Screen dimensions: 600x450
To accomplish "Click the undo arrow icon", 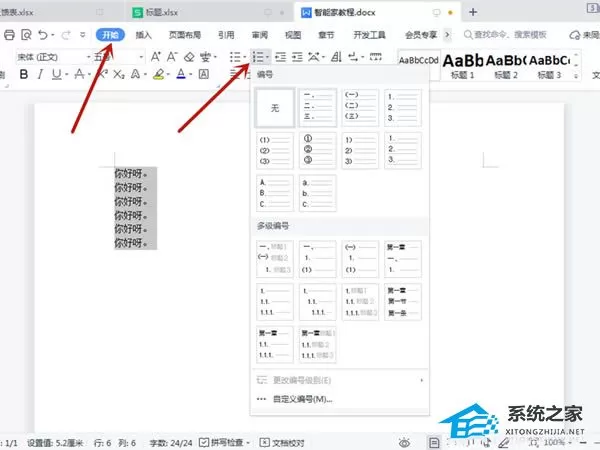I will [x=43, y=35].
